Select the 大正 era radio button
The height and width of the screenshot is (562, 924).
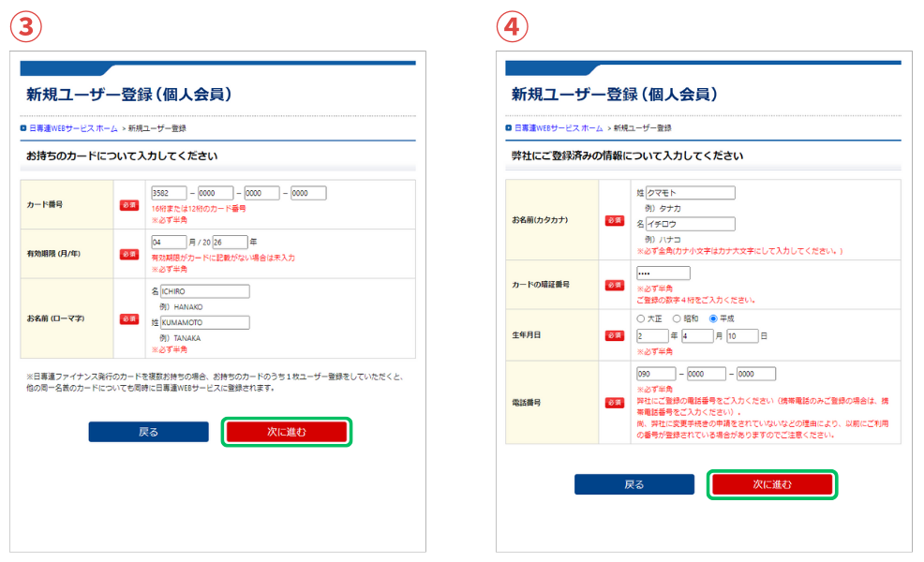[x=641, y=318]
